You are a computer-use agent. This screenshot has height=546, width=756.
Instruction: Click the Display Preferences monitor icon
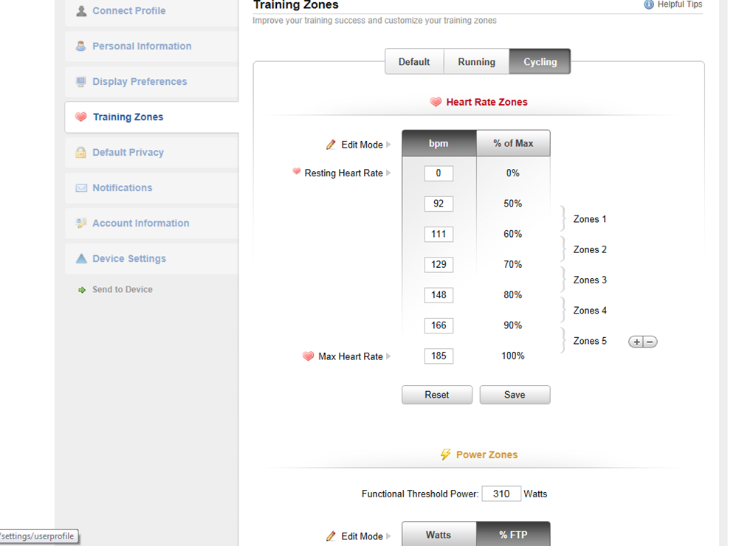tap(81, 81)
